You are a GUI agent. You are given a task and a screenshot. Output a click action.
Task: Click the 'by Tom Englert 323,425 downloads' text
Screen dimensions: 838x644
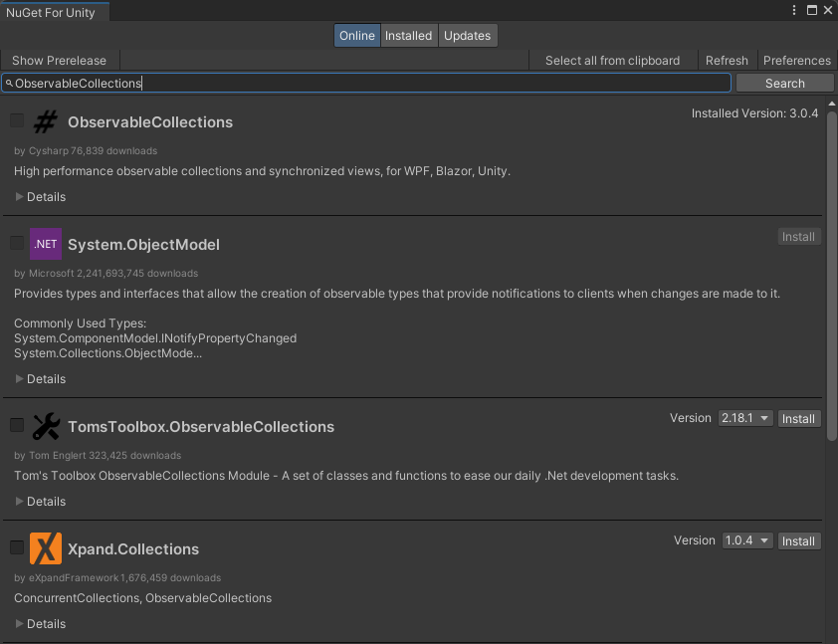pyautogui.click(x=98, y=455)
